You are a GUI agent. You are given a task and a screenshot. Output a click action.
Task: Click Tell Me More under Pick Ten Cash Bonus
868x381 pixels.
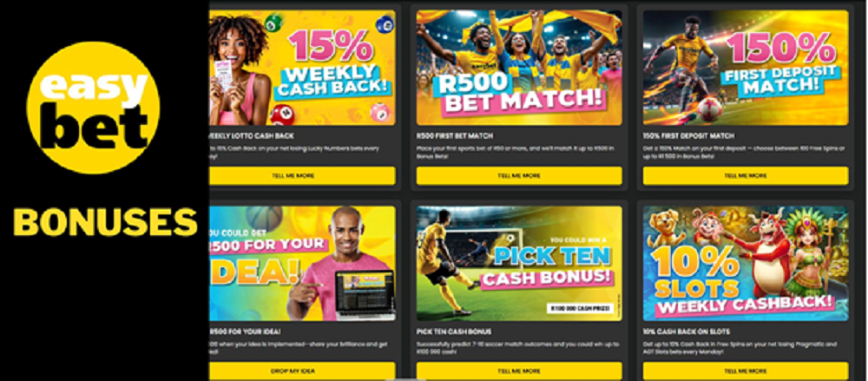click(x=519, y=371)
